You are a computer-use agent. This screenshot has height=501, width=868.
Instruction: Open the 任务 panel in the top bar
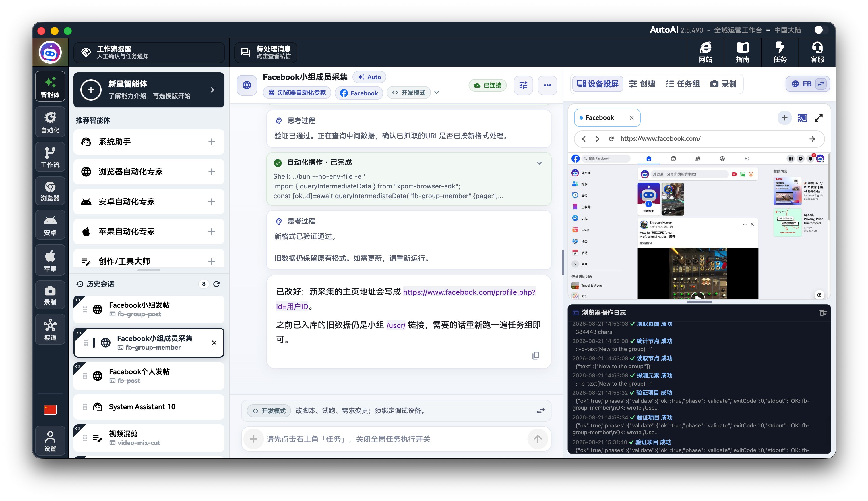click(780, 52)
